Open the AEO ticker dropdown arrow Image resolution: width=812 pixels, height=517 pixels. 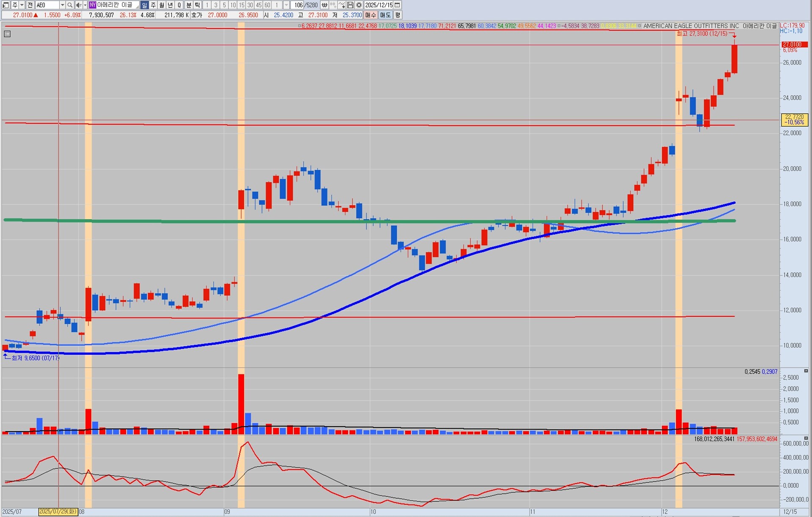(62, 5)
